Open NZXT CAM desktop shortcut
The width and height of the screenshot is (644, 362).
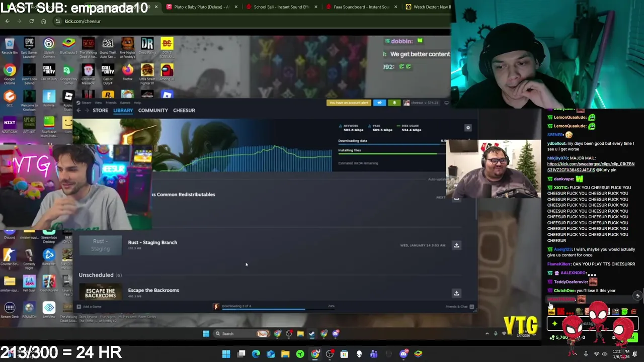(x=10, y=125)
